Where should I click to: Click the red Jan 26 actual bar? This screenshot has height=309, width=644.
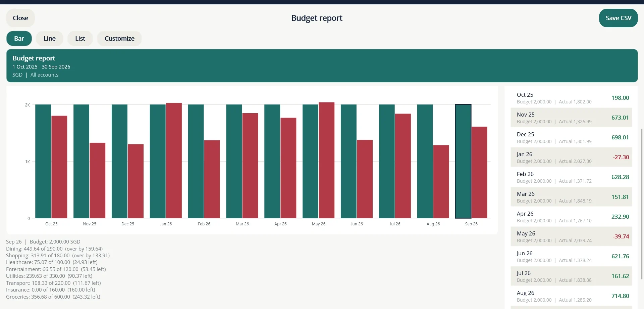click(x=174, y=161)
